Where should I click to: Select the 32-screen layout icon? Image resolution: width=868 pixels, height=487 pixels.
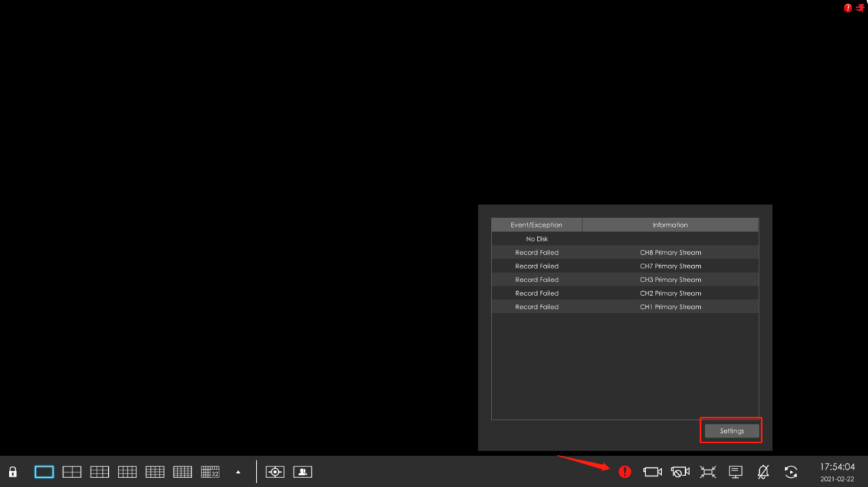click(210, 472)
